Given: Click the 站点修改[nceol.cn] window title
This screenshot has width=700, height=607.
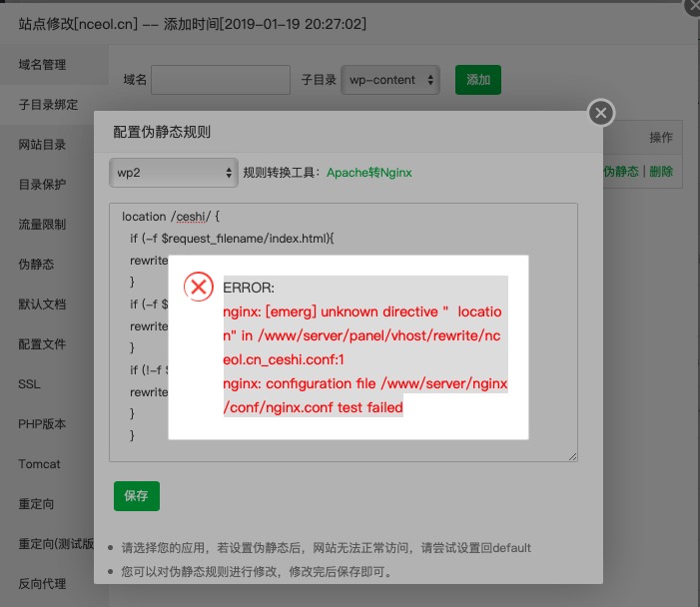Looking at the screenshot, I should (78, 24).
